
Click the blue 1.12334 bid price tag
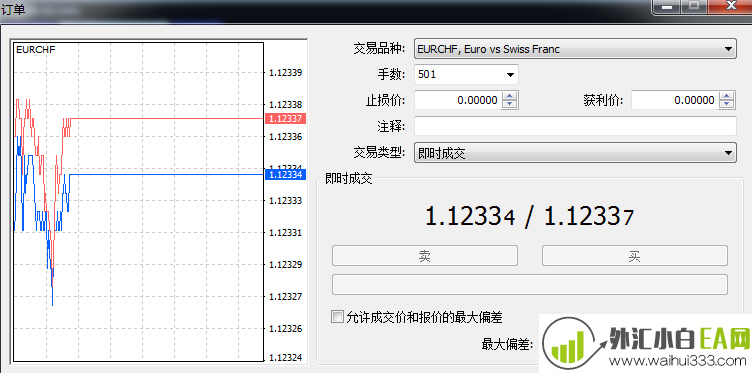point(285,175)
